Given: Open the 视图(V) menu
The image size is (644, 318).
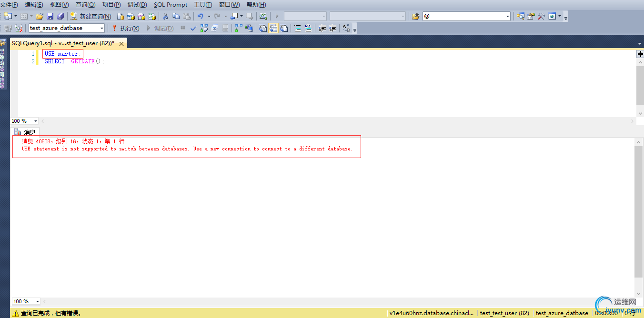Looking at the screenshot, I should pos(60,4).
